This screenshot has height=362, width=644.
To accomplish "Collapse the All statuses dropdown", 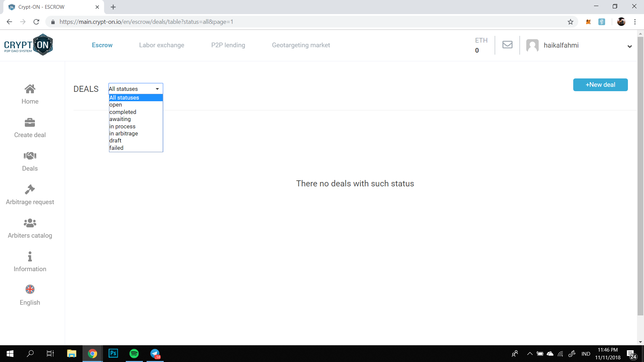I will tap(136, 89).
